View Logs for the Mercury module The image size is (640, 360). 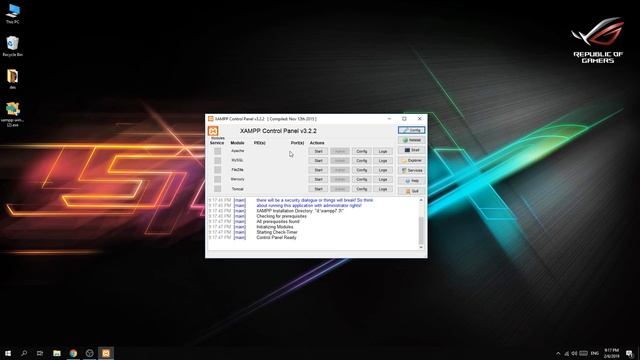point(383,180)
